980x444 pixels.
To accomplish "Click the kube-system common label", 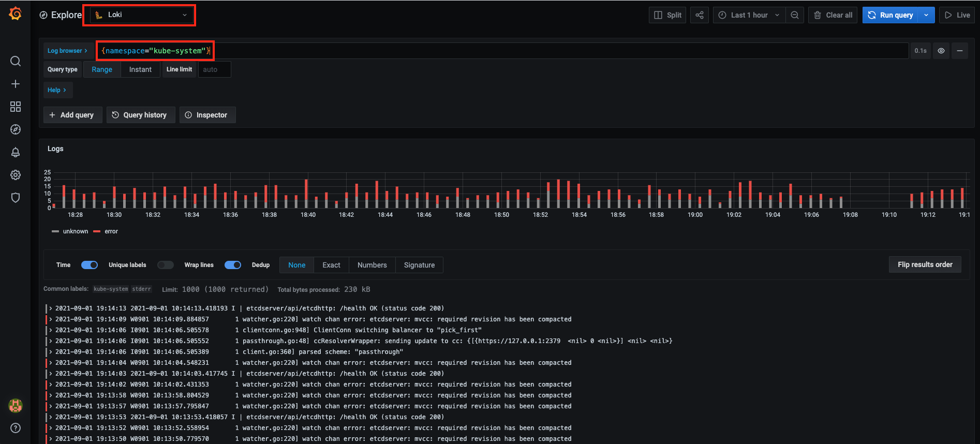I will pyautogui.click(x=111, y=289).
